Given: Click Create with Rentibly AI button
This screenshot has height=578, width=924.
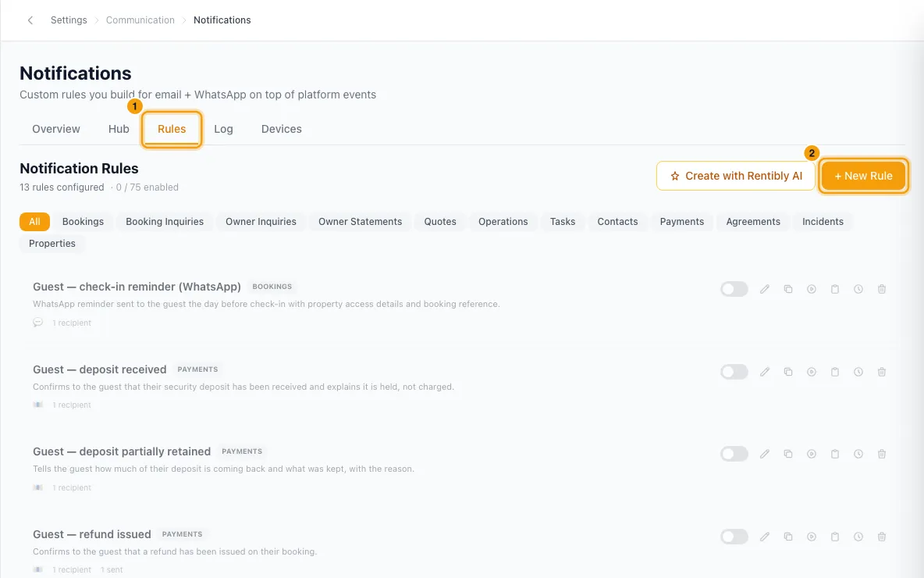Looking at the screenshot, I should click(x=736, y=176).
